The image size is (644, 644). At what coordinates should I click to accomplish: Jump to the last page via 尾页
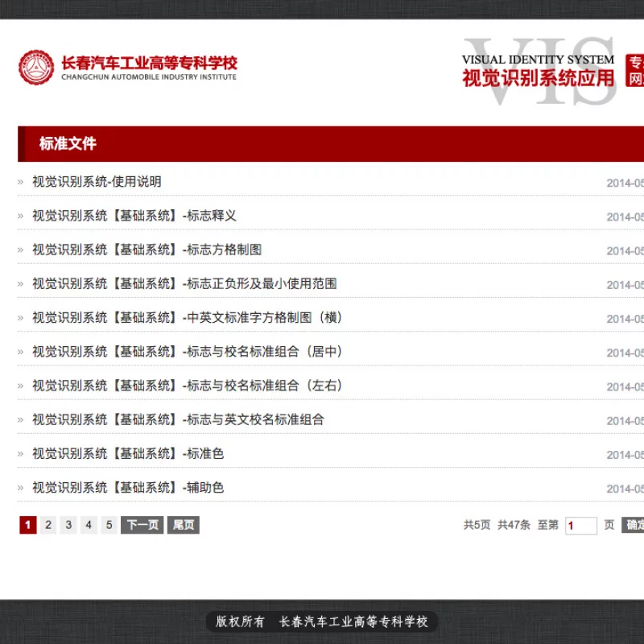[181, 524]
